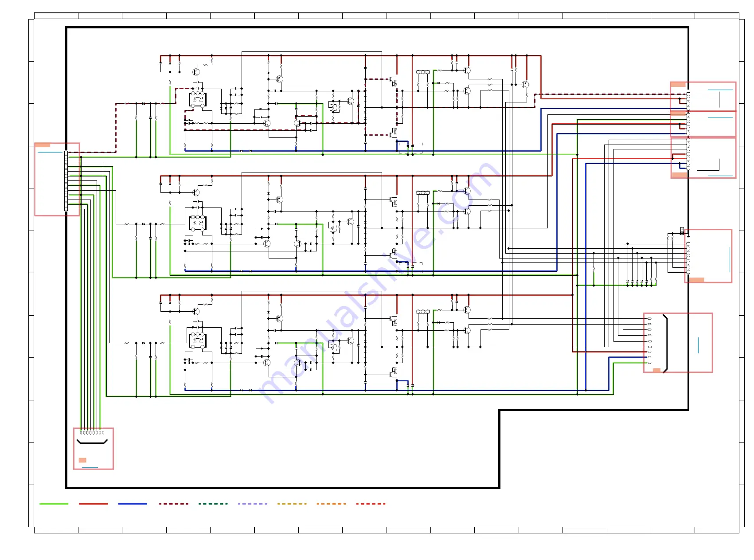Click the pink-outlined connector box on the left edge
The width and height of the screenshot is (754, 560).
tap(57, 179)
